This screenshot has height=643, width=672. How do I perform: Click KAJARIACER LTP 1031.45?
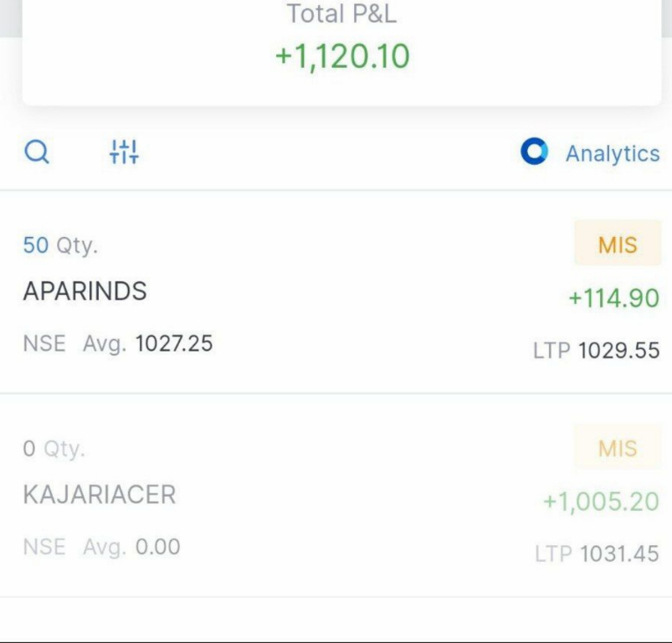618,553
